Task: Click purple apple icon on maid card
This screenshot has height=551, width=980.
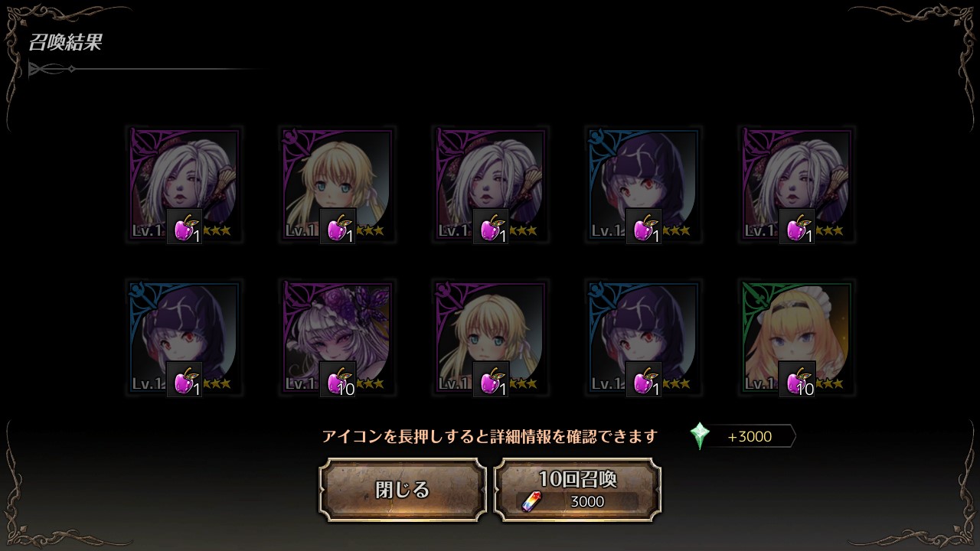Action: pyautogui.click(x=797, y=380)
